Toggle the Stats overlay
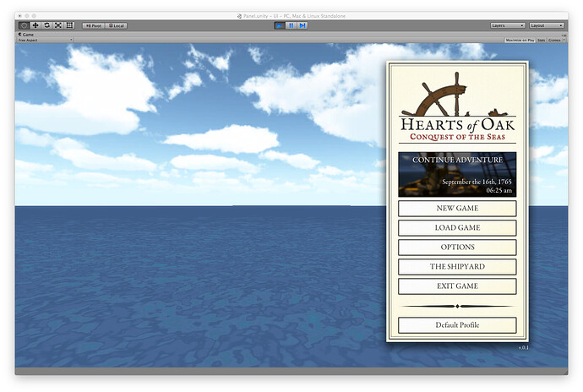583x392 pixels. [541, 40]
